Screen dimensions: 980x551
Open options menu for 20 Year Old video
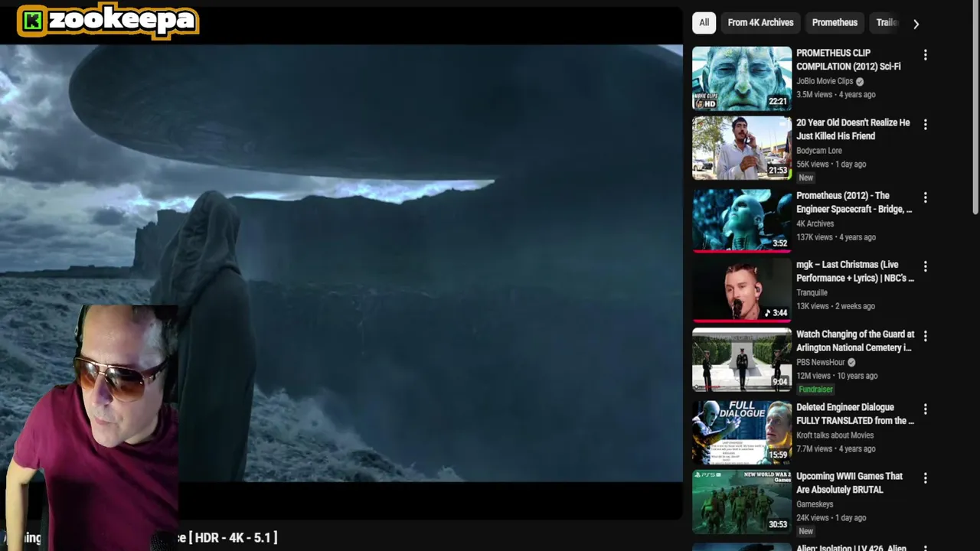coord(925,124)
